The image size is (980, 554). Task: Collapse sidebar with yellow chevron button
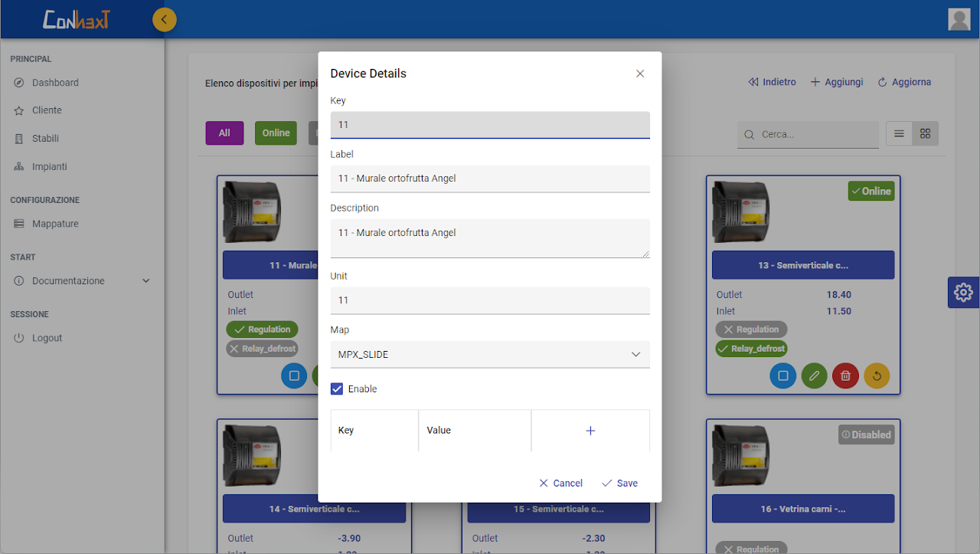click(x=165, y=19)
